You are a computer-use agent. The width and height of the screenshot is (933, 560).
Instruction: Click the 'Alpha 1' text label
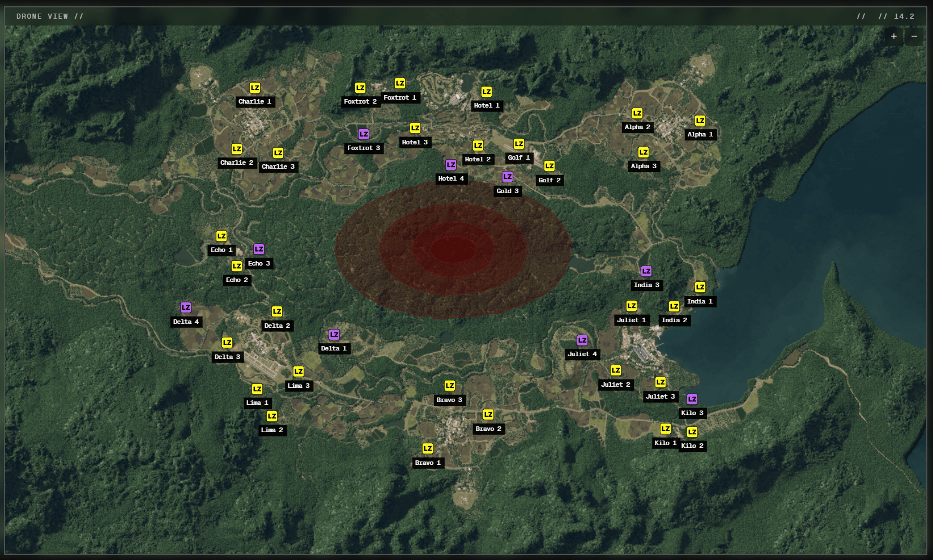700,135
